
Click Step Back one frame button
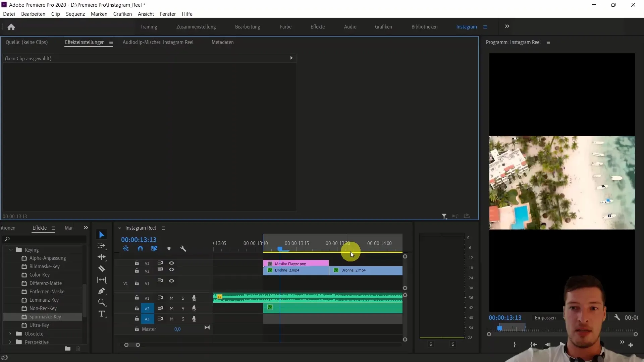pos(548,345)
